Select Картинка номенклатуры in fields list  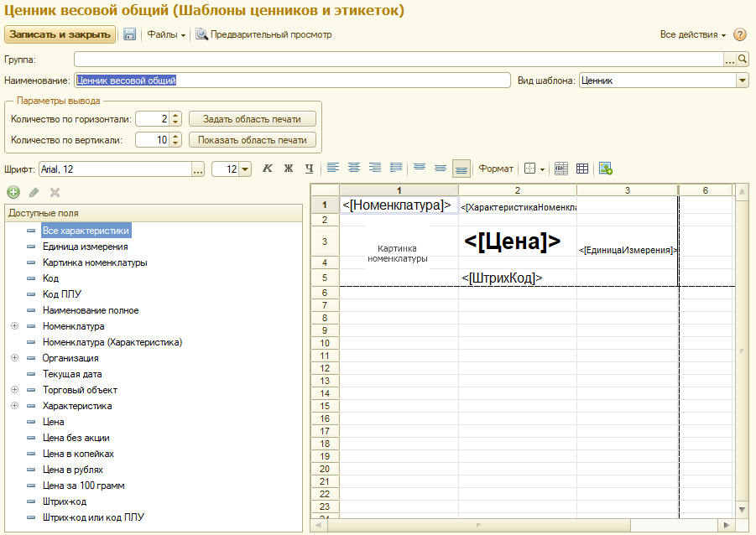click(x=95, y=262)
